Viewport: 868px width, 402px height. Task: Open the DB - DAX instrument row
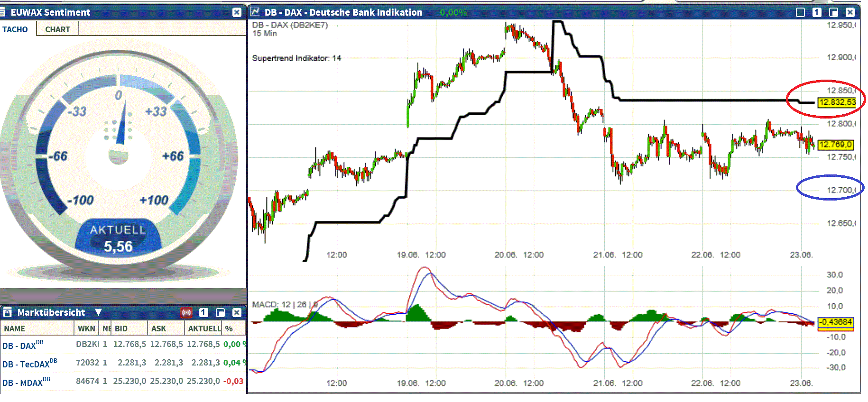[123, 345]
